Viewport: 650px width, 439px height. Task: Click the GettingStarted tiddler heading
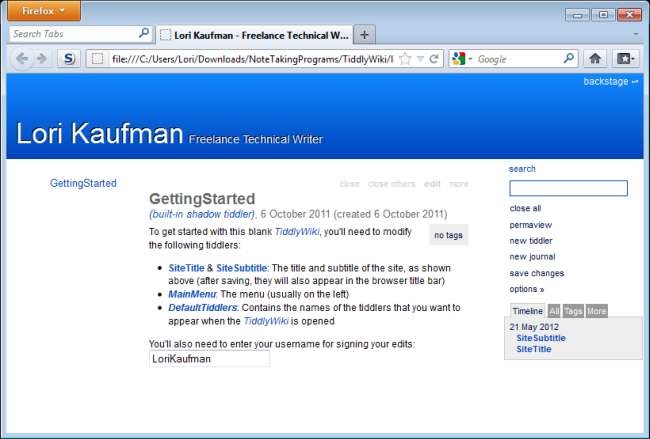tap(202, 199)
